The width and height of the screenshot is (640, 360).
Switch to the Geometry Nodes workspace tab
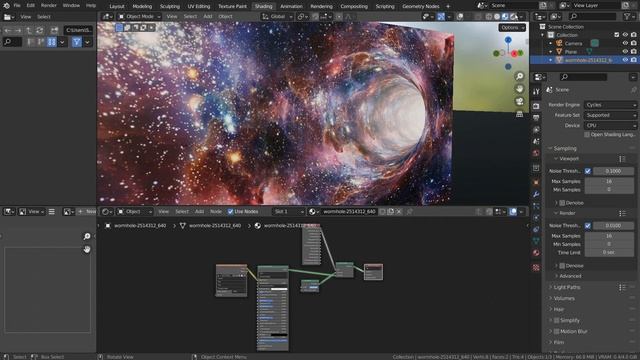pyautogui.click(x=421, y=6)
